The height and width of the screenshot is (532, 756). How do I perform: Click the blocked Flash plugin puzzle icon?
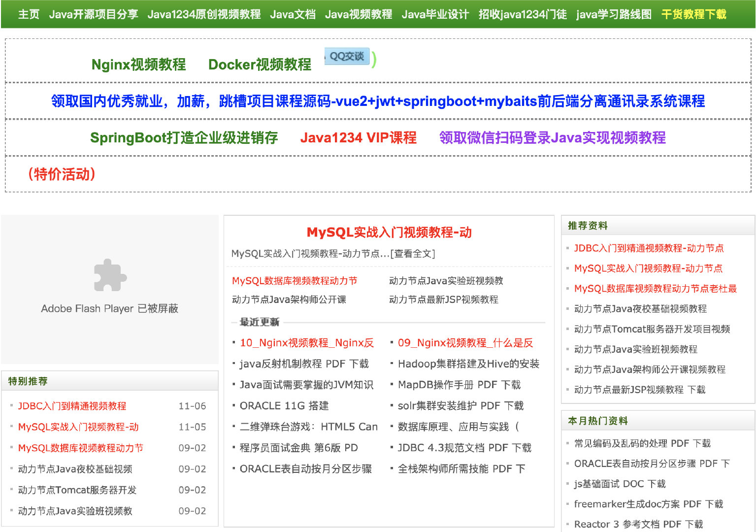(110, 275)
